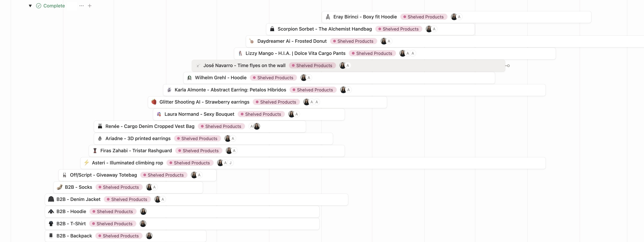Add new item with plus icon

pyautogui.click(x=90, y=6)
